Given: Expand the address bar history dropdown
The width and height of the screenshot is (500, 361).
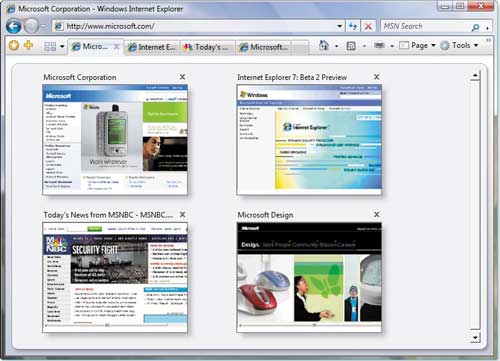Looking at the screenshot, I should click(x=340, y=26).
